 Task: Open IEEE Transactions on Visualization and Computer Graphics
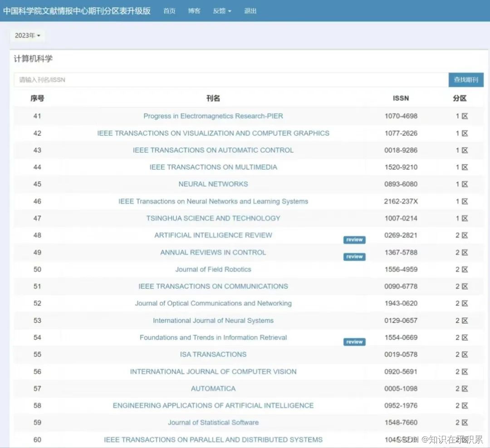point(213,133)
